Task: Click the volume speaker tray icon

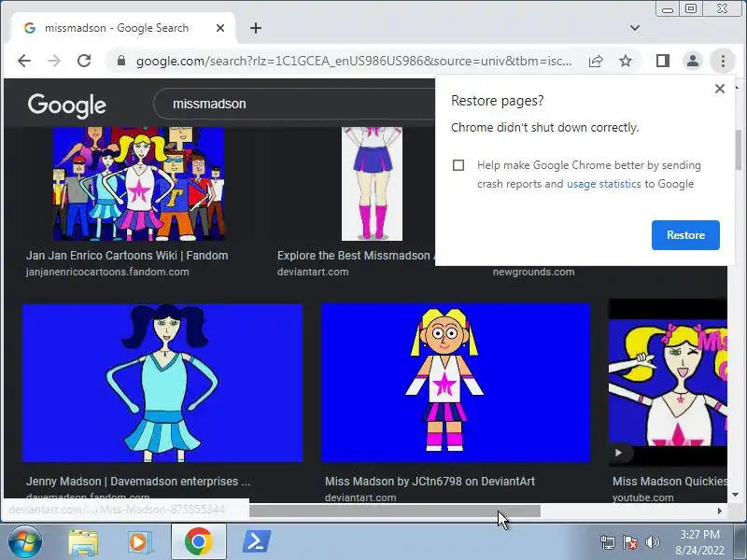Action: pos(652,542)
